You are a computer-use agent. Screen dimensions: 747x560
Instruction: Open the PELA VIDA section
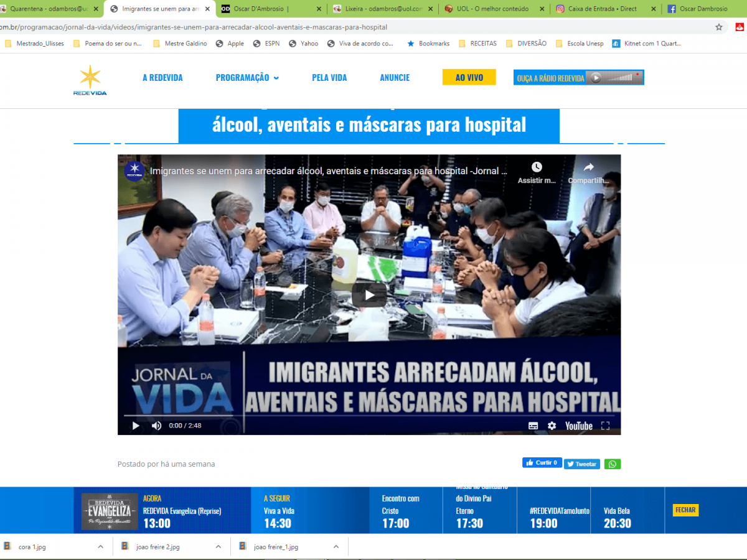click(329, 78)
